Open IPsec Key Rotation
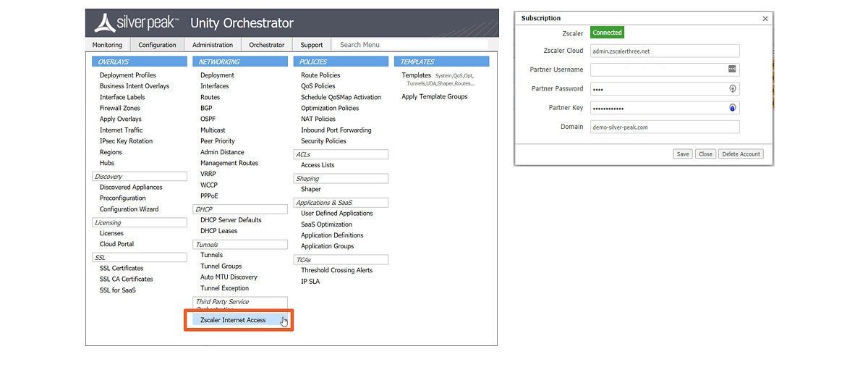 pos(127,141)
